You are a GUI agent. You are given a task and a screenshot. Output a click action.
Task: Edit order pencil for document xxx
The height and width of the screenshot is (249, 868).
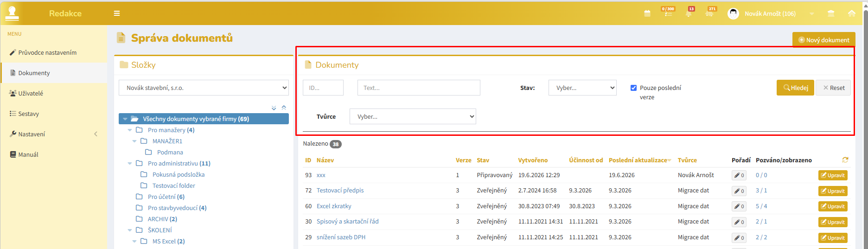tap(739, 175)
